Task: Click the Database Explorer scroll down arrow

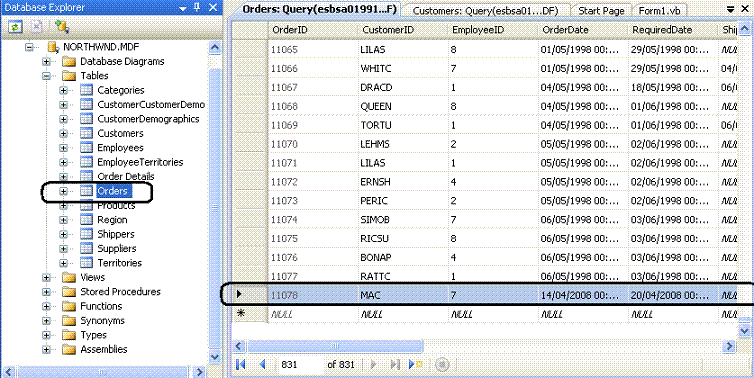Action: click(215, 357)
